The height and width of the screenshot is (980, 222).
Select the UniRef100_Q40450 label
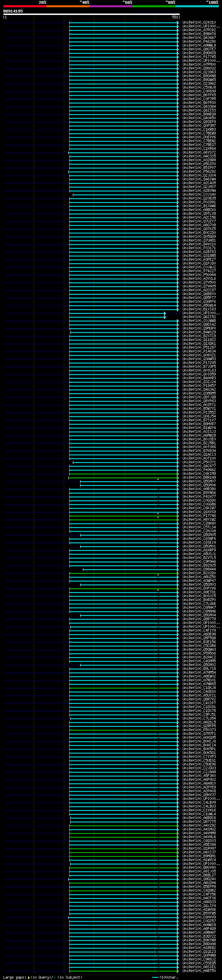199,118
